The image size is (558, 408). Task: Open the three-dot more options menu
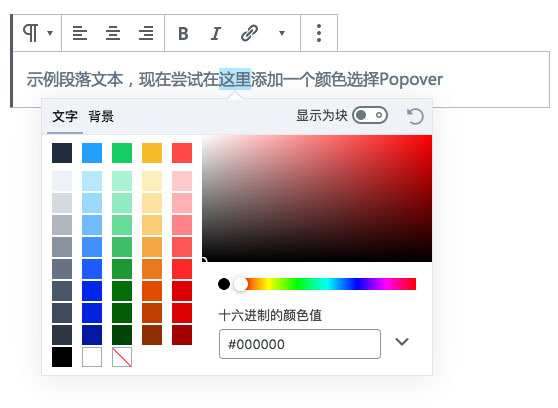pyautogui.click(x=319, y=33)
